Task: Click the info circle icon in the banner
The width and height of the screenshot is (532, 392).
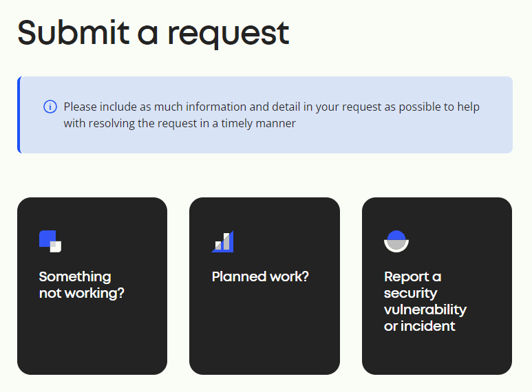Action: (50, 107)
